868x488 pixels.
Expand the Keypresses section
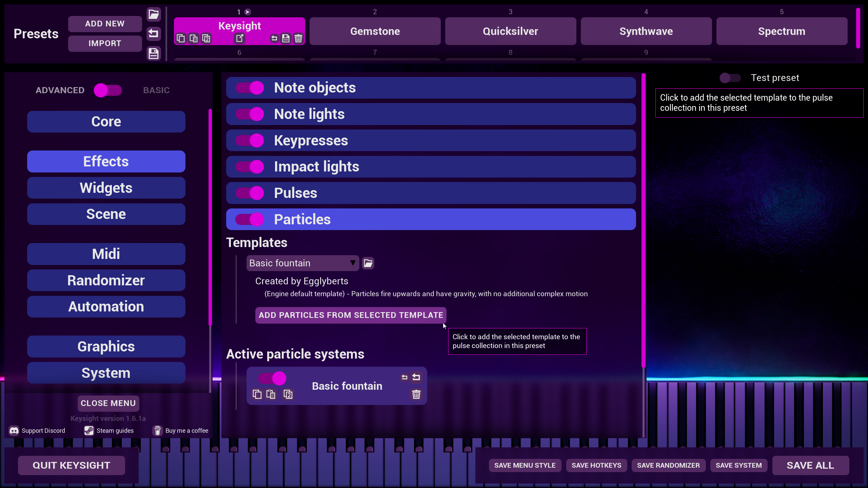[431, 140]
